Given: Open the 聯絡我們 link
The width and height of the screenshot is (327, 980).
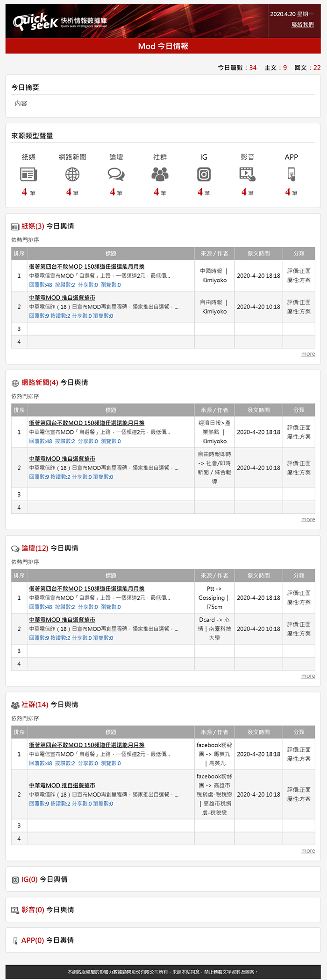Looking at the screenshot, I should 303,25.
